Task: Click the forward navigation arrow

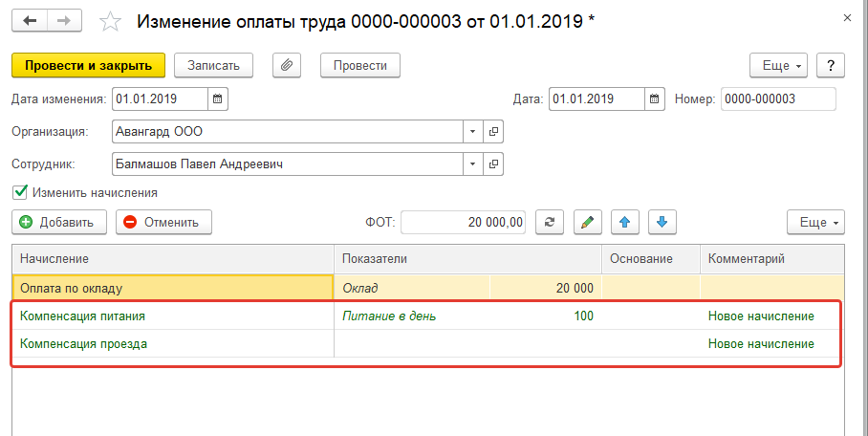Action: point(65,20)
